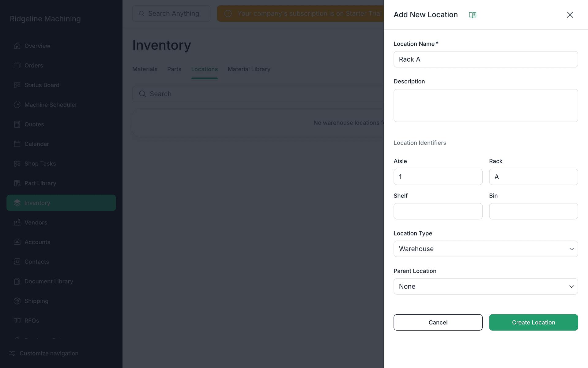Image resolution: width=588 pixels, height=368 pixels.
Task: Open the documentation book icon beside Add New Location
Action: 473,15
